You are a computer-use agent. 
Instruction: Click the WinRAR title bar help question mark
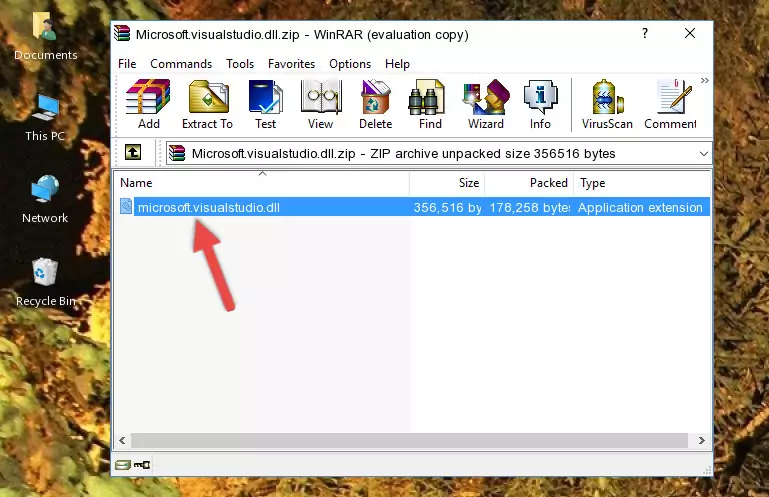(x=645, y=33)
